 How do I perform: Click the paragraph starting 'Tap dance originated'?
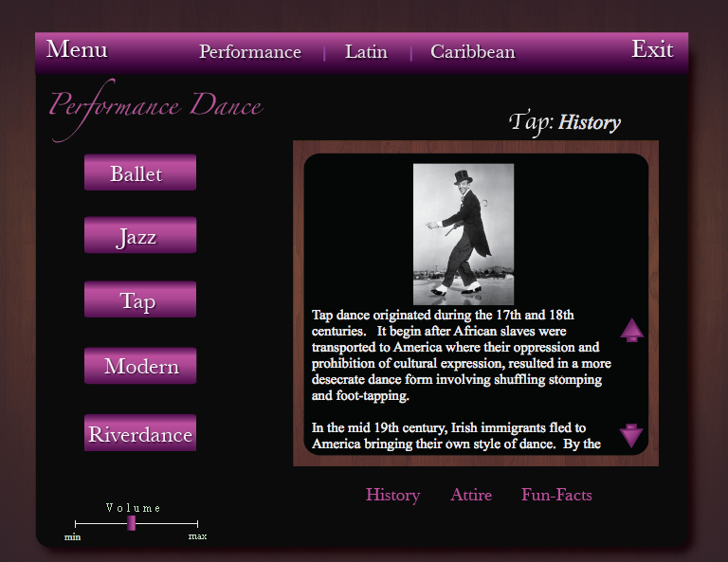click(x=462, y=355)
